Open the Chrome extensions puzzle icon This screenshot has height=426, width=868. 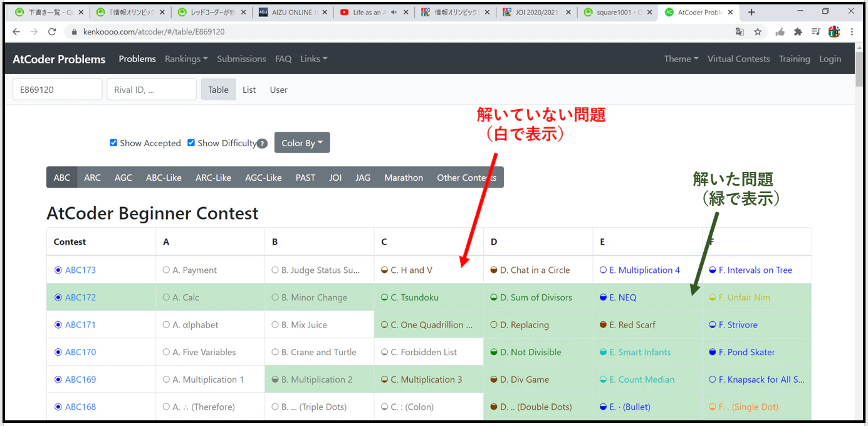tap(798, 31)
